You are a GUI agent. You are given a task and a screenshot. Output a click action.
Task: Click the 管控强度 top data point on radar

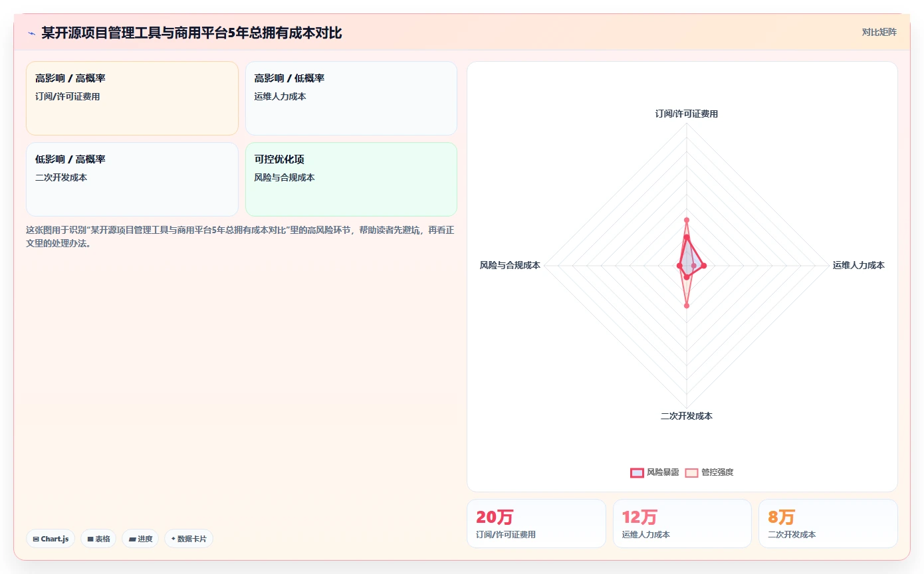coord(687,220)
